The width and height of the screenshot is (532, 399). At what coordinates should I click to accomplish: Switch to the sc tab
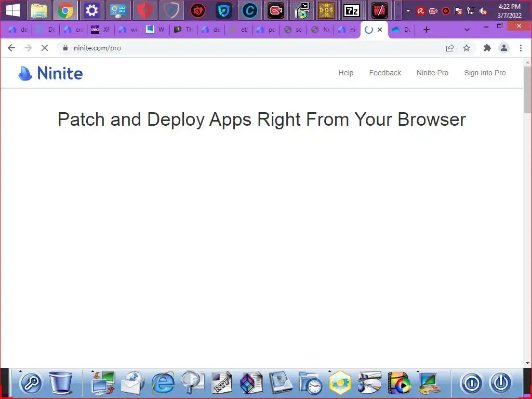point(293,30)
